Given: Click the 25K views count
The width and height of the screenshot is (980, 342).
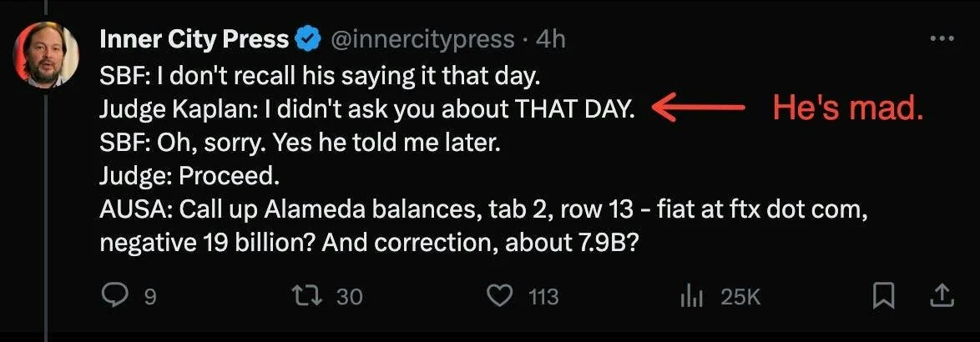Looking at the screenshot, I should click(740, 296).
